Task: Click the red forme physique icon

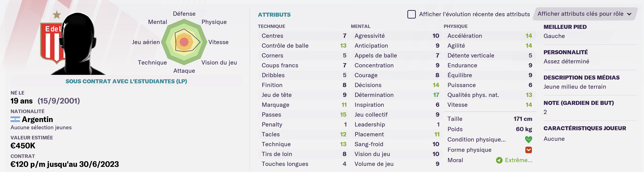Action: click(528, 150)
